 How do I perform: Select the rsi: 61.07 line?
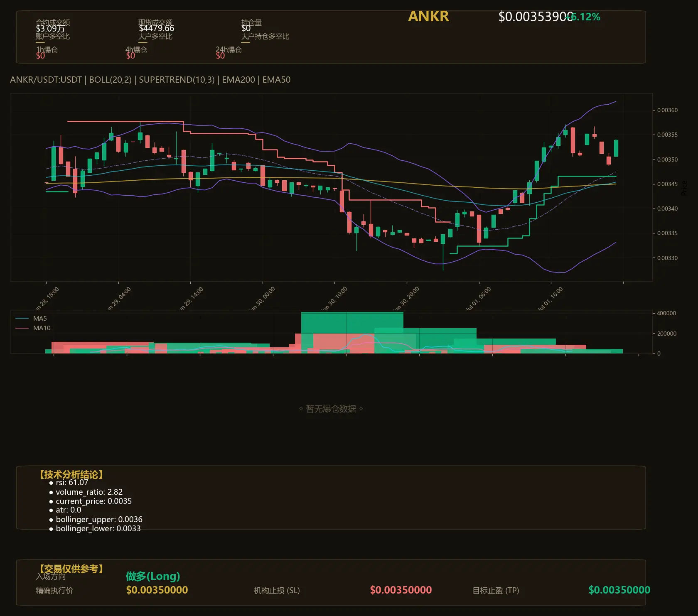pos(69,483)
